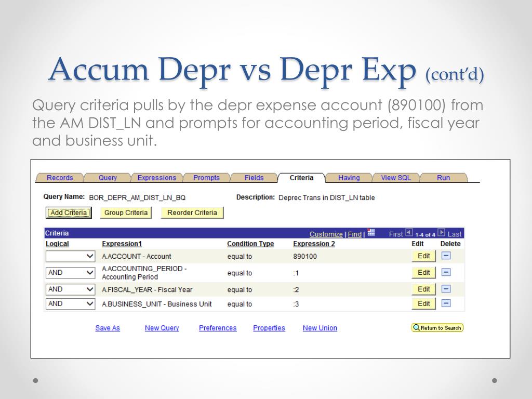Image resolution: width=532 pixels, height=399 pixels.
Task: Open the download grid icon beside Find
Action: [x=371, y=233]
